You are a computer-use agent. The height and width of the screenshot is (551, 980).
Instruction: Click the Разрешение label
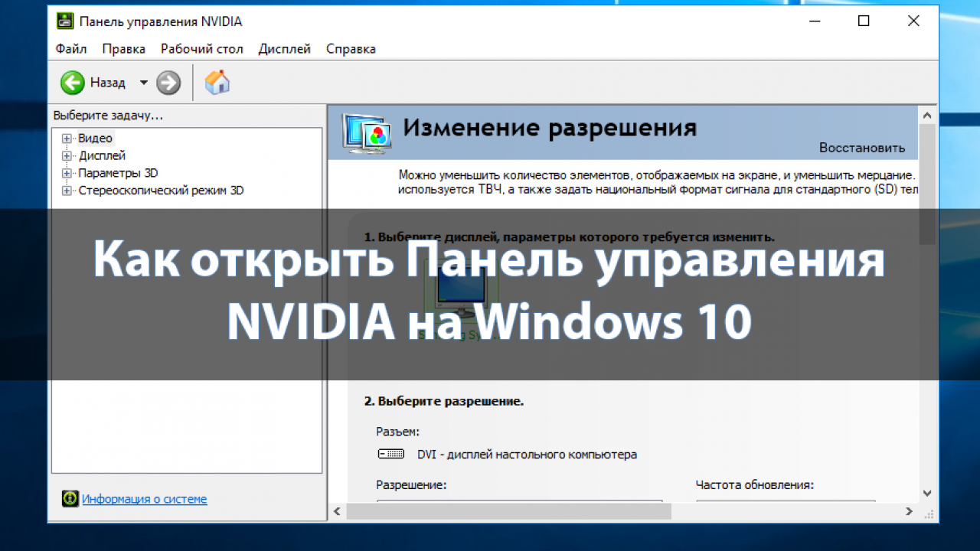[411, 484]
